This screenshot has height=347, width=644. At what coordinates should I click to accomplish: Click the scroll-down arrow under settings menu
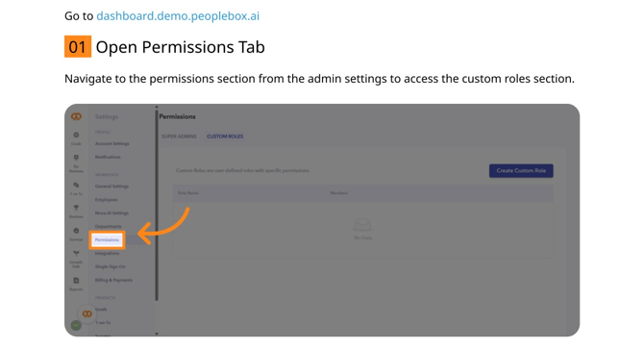pyautogui.click(x=157, y=334)
